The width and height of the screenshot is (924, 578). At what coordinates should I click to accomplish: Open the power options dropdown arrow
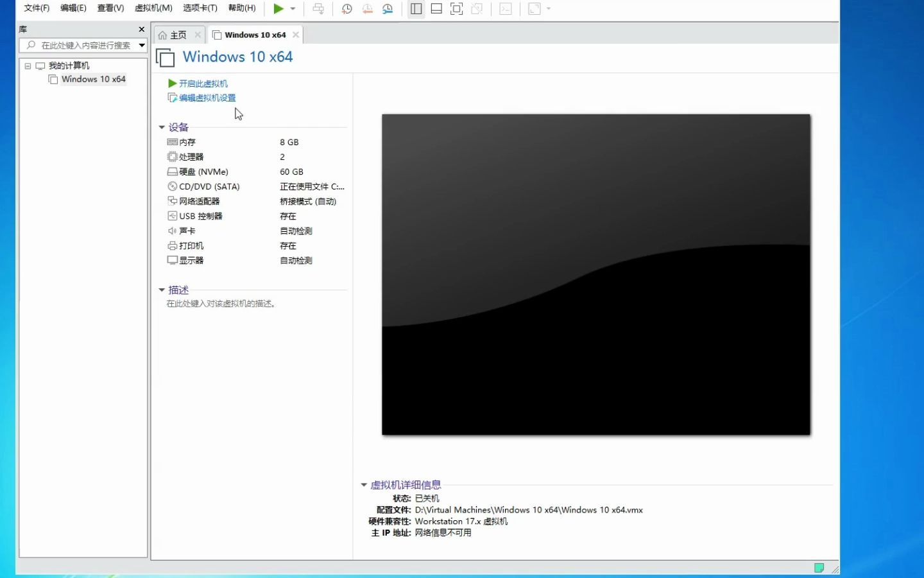click(x=293, y=9)
